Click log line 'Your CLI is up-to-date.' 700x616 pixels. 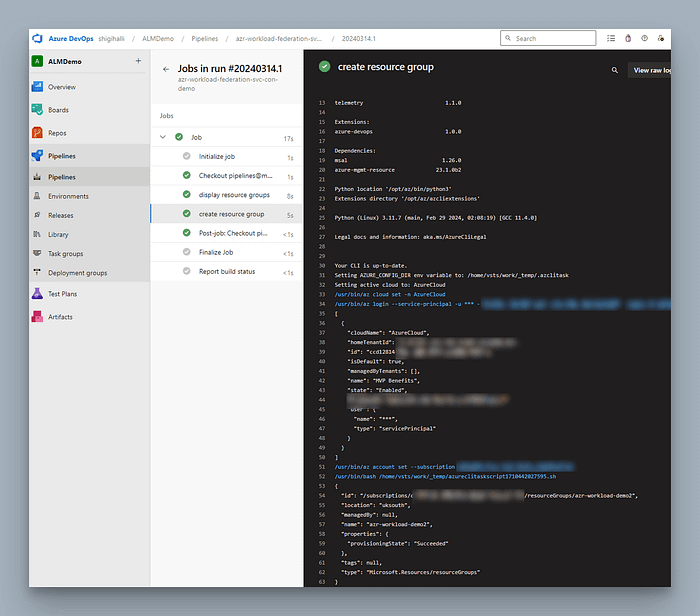click(x=371, y=266)
